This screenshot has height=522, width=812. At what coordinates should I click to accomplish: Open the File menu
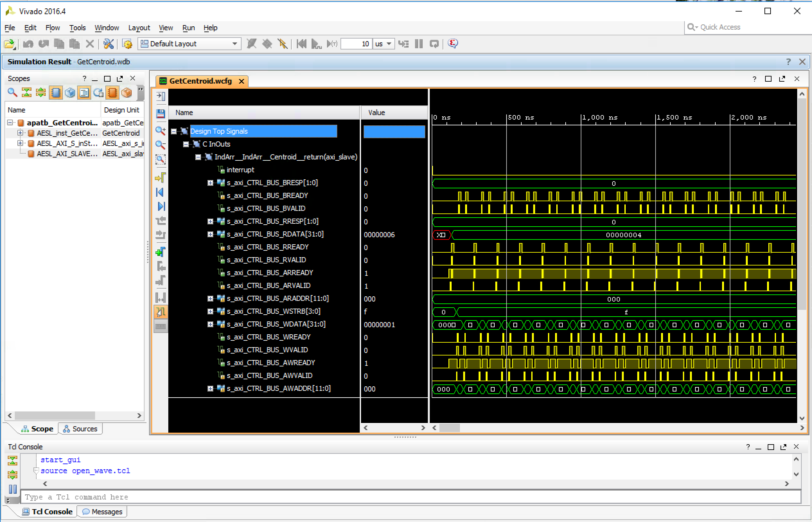10,28
